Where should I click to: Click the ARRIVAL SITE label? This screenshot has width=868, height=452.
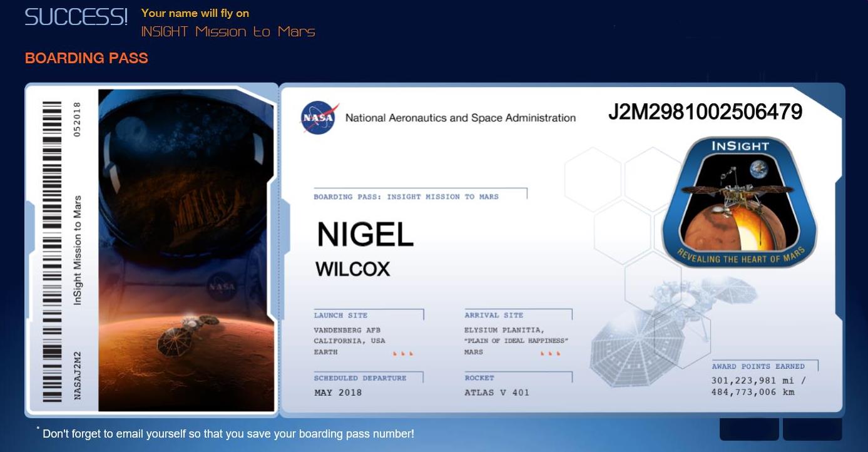pyautogui.click(x=494, y=315)
